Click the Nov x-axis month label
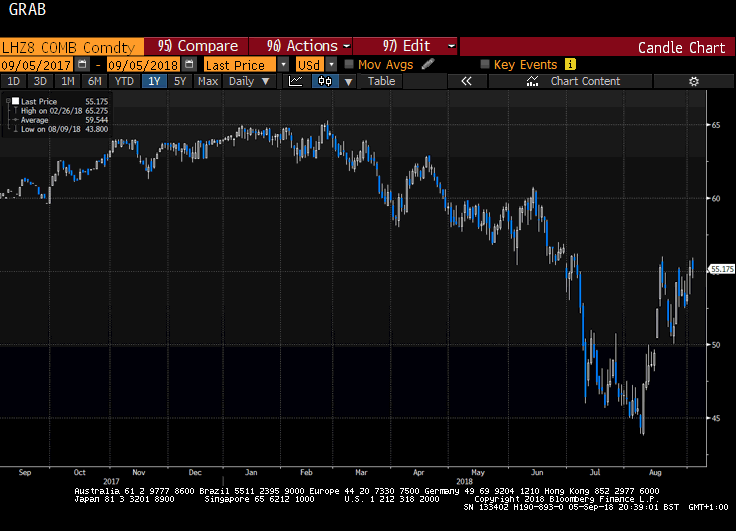The width and height of the screenshot is (736, 531). coord(139,472)
